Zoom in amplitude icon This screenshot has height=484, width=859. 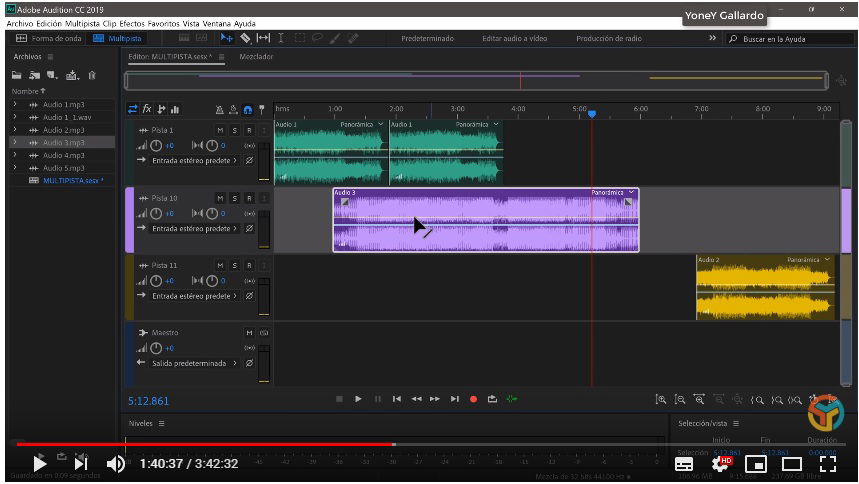pyautogui.click(x=661, y=400)
